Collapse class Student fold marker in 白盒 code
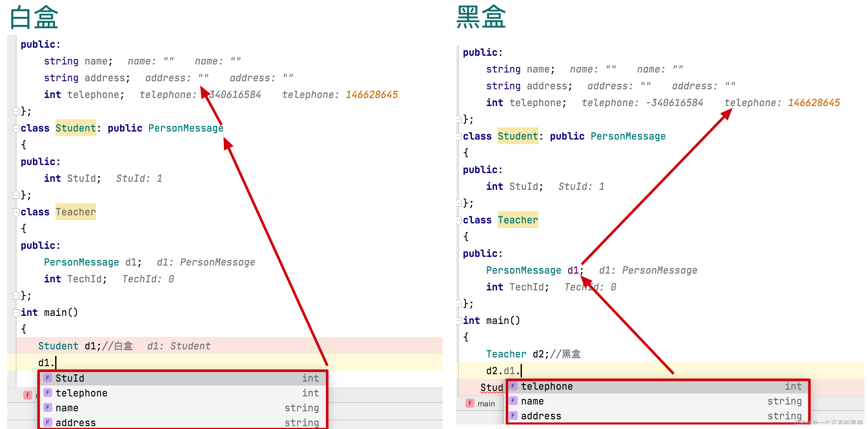 tap(16, 128)
